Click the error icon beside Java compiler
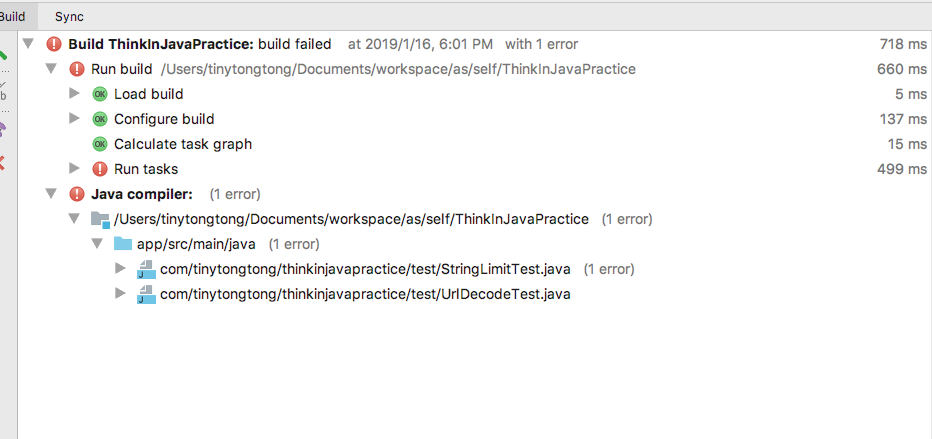This screenshot has height=439, width=932. pyautogui.click(x=77, y=194)
